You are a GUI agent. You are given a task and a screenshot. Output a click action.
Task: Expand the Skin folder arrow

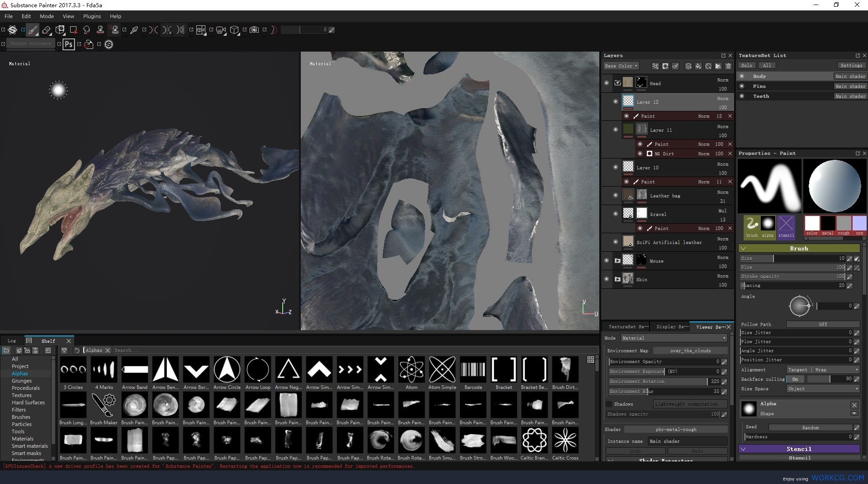pos(617,279)
